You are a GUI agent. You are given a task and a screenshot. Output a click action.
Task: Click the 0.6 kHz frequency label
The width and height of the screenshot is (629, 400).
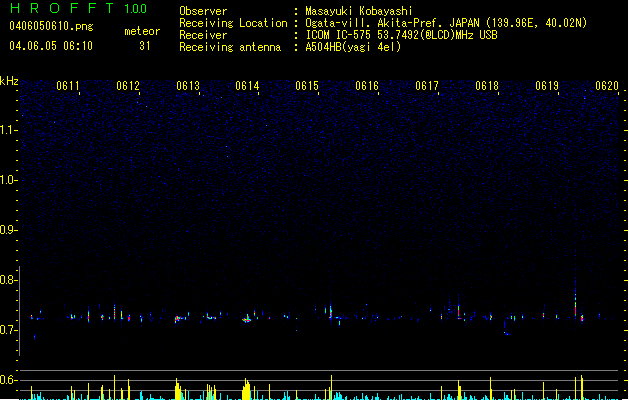(x=8, y=380)
